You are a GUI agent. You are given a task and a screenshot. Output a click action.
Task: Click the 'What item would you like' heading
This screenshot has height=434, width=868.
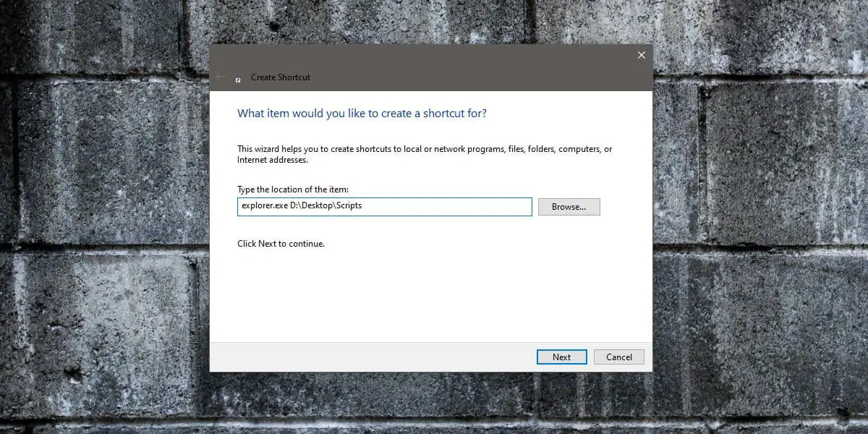click(x=362, y=114)
